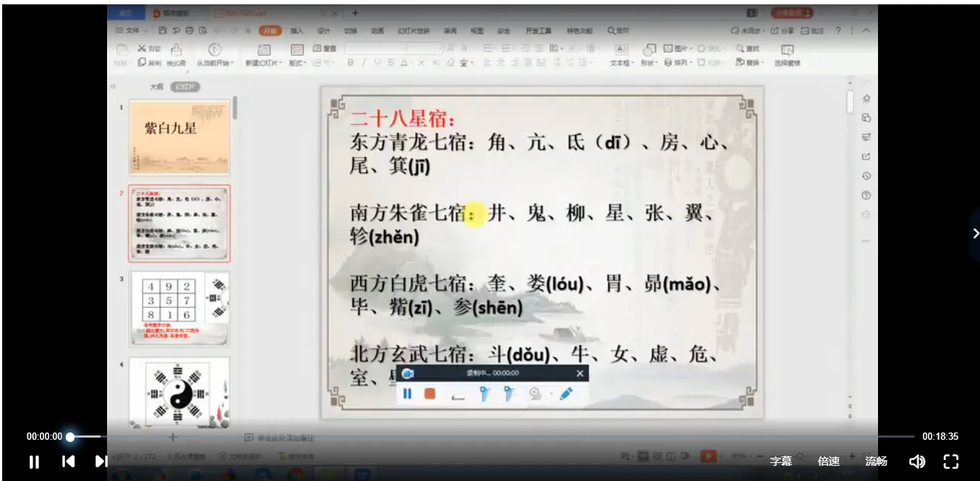Image resolution: width=980 pixels, height=481 pixels.
Task: Open the 插入 ribbon tab
Action: 297,31
